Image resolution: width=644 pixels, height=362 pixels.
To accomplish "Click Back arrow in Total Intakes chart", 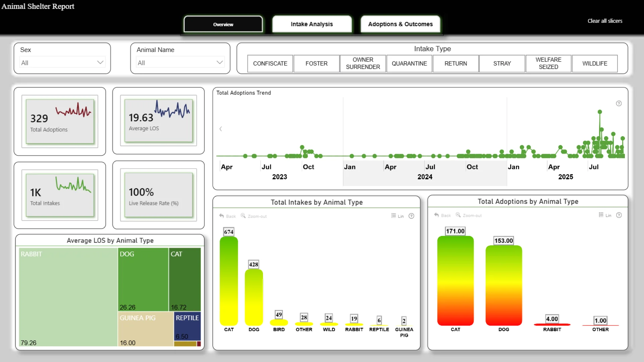I will 222,216.
